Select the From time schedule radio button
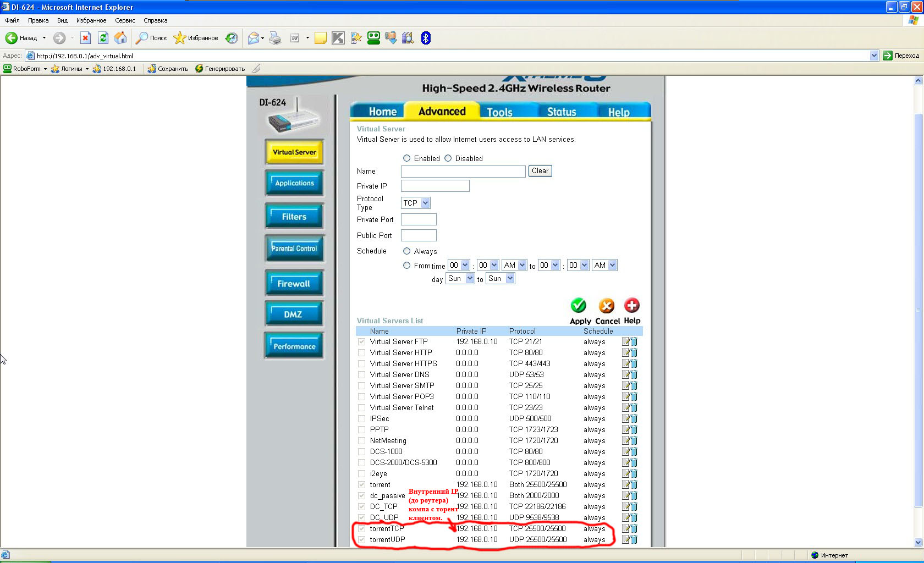Image resolution: width=924 pixels, height=563 pixels. pos(406,266)
